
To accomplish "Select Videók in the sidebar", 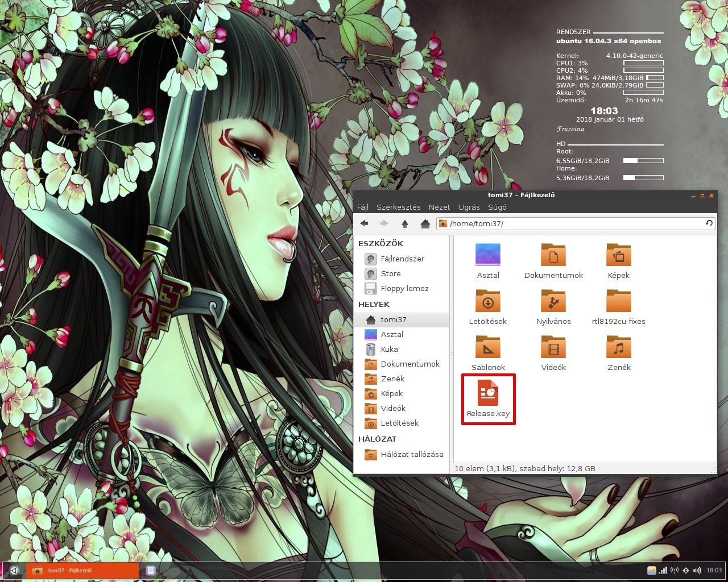I will tap(402, 409).
